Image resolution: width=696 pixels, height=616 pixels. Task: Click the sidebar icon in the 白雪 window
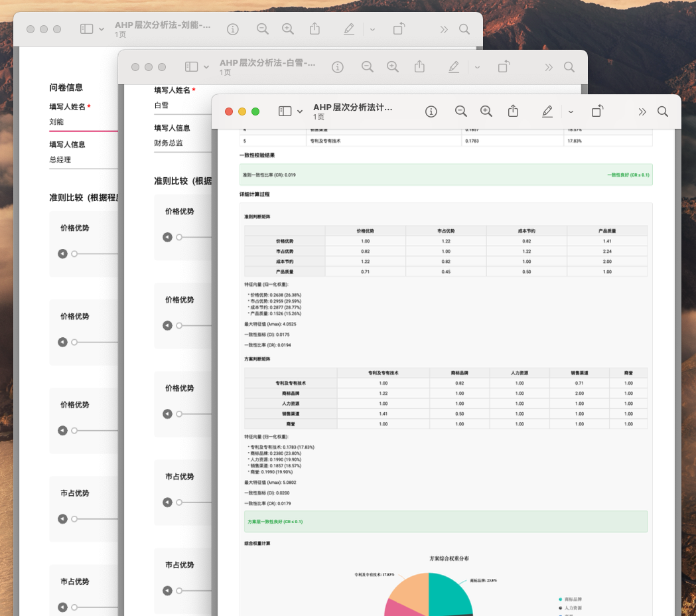tap(191, 66)
